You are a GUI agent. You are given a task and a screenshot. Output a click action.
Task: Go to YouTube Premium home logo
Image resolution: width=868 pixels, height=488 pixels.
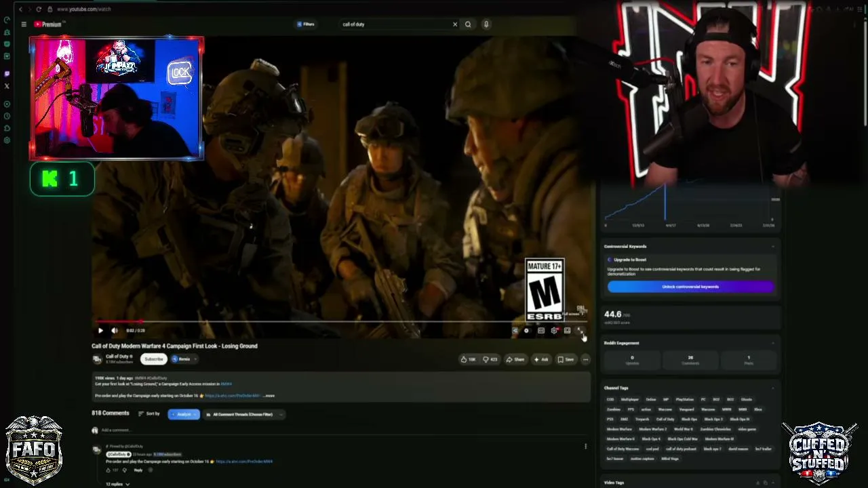pyautogui.click(x=47, y=24)
